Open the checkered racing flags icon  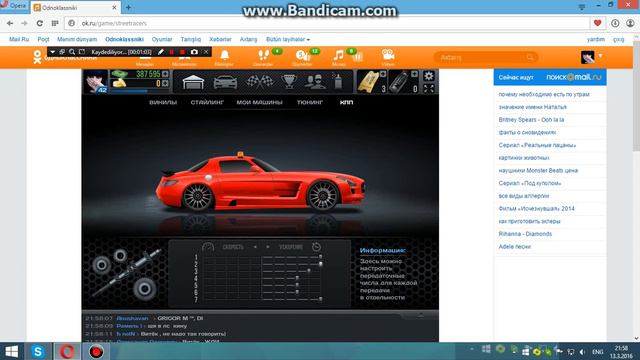(260, 82)
